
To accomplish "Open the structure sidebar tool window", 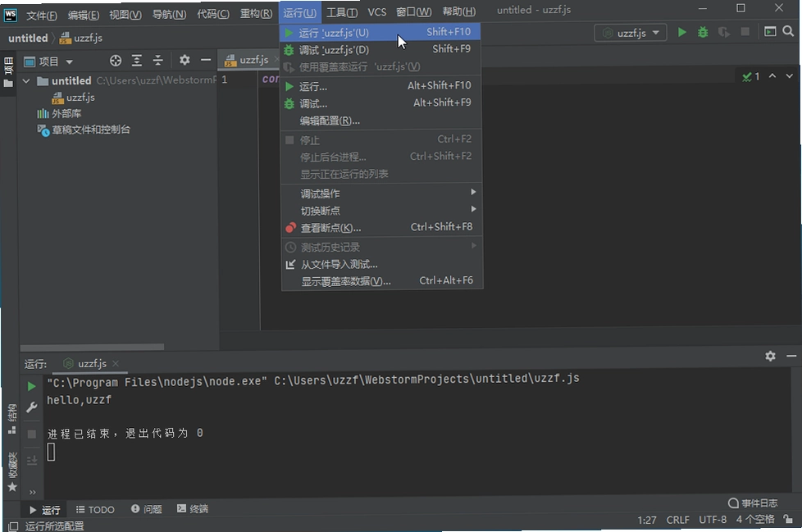I will (x=11, y=419).
